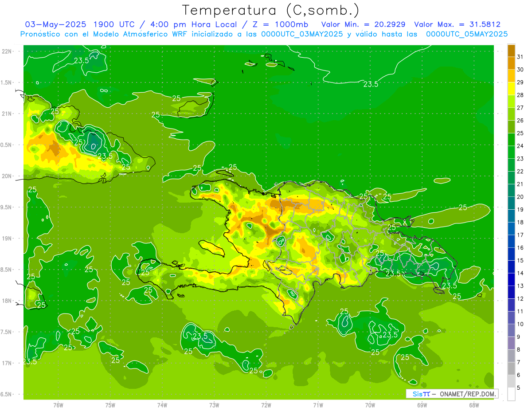Click the lime swatch between 27 and 28

click(511, 101)
